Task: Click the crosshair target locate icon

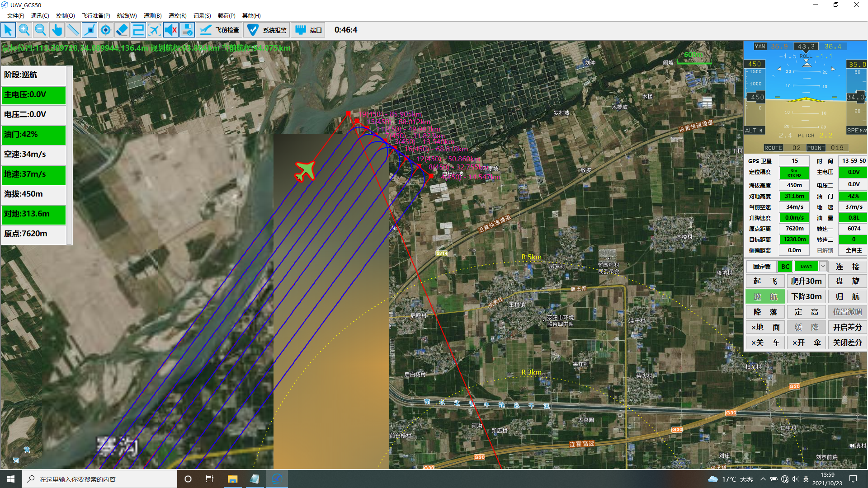Action: coord(105,30)
